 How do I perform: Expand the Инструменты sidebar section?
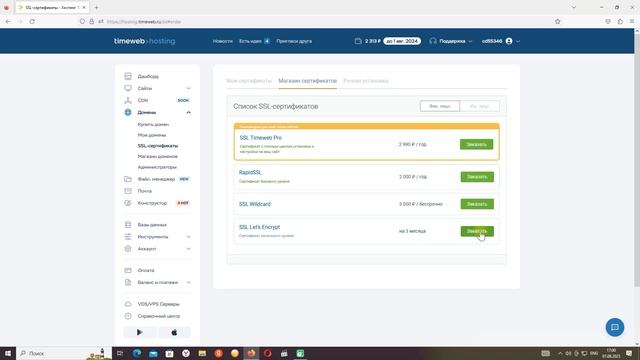click(188, 237)
